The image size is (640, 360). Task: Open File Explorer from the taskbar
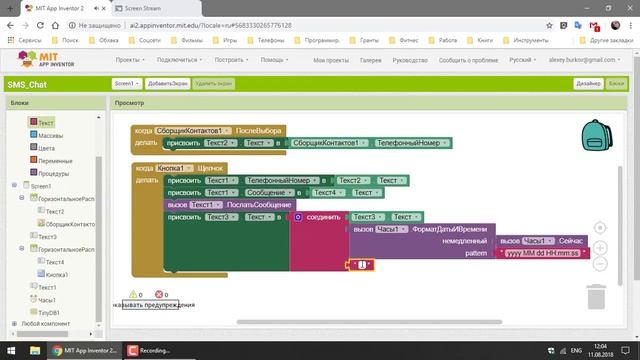point(35,350)
